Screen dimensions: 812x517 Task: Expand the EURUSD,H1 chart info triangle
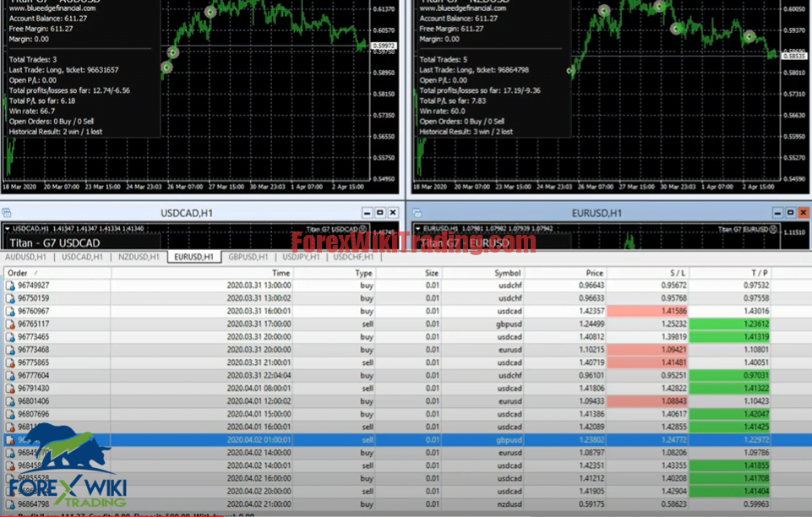click(x=418, y=228)
